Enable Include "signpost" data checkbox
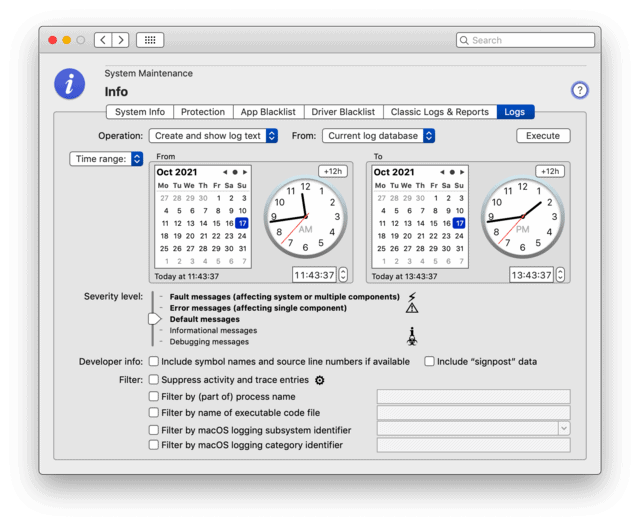640x526 pixels. tap(429, 361)
